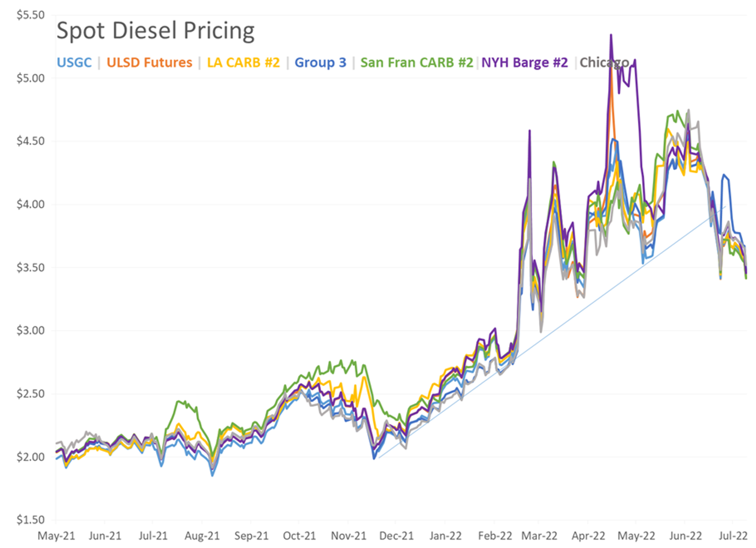Click the Apr-22 x-axis label
This screenshot has width=756, height=548.
[x=588, y=536]
